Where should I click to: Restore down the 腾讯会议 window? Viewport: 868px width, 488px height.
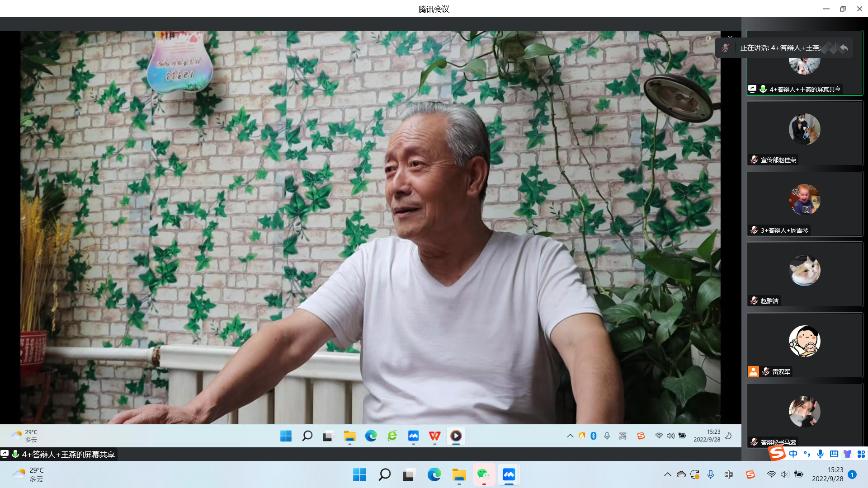coord(843,9)
